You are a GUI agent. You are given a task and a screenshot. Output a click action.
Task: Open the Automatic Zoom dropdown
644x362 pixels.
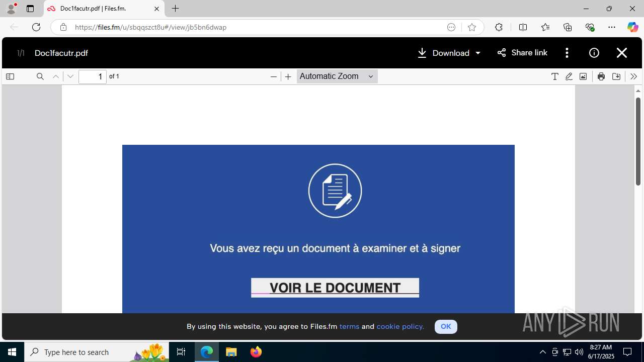coord(337,76)
